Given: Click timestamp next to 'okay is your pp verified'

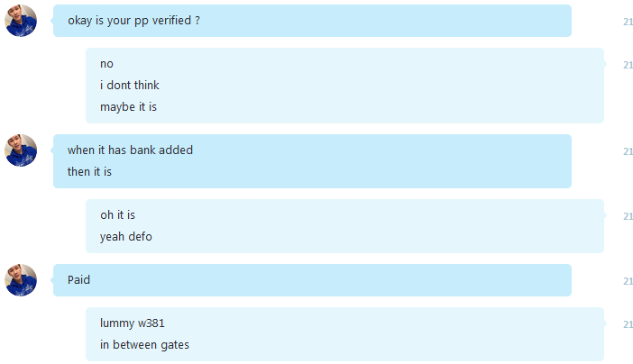Looking at the screenshot, I should 628,22.
